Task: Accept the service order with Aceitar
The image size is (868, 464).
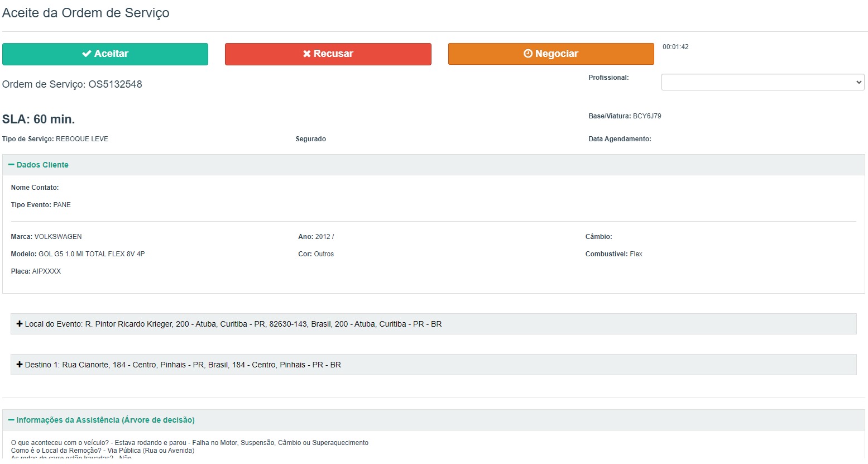Action: pos(105,54)
